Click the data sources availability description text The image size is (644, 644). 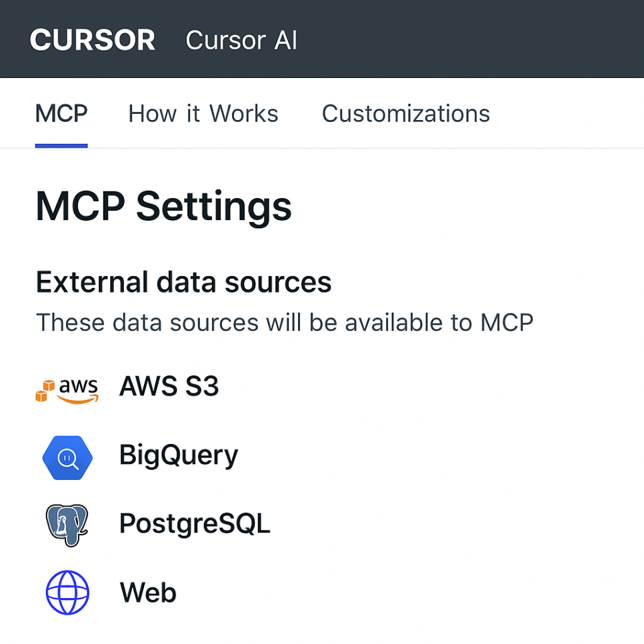[x=285, y=323]
